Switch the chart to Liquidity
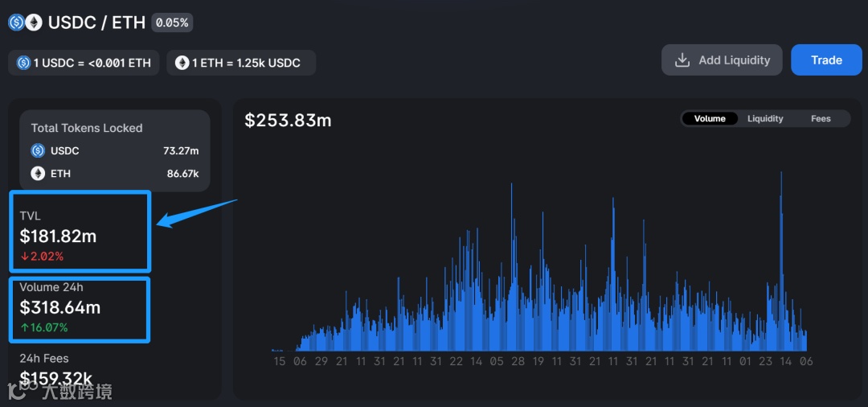Screen dimensions: 868x407 [x=765, y=118]
